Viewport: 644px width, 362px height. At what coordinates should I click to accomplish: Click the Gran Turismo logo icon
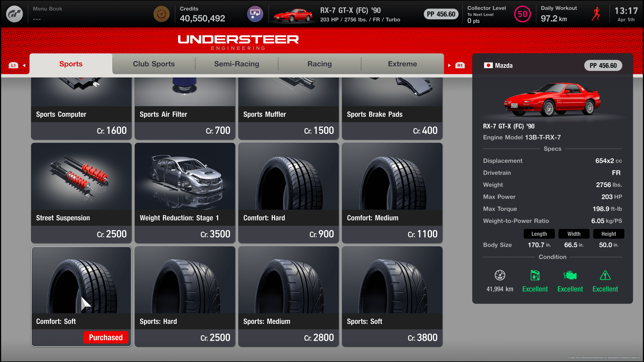point(14,14)
